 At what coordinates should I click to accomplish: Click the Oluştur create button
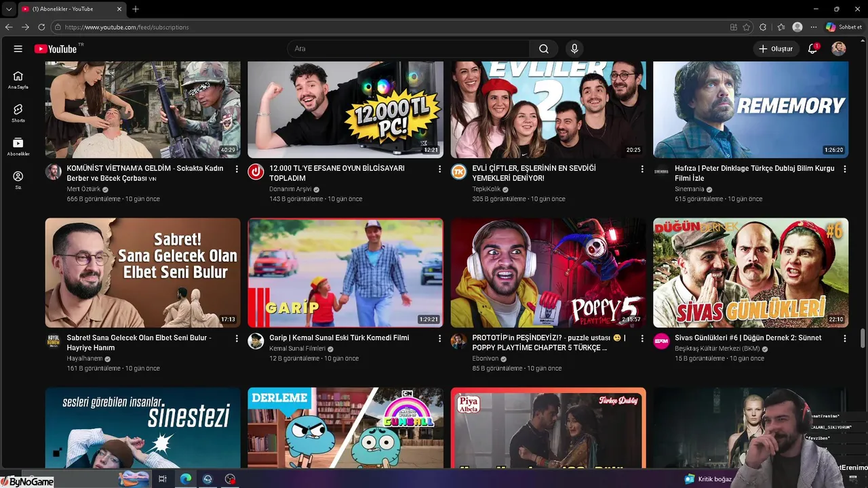[x=776, y=49]
